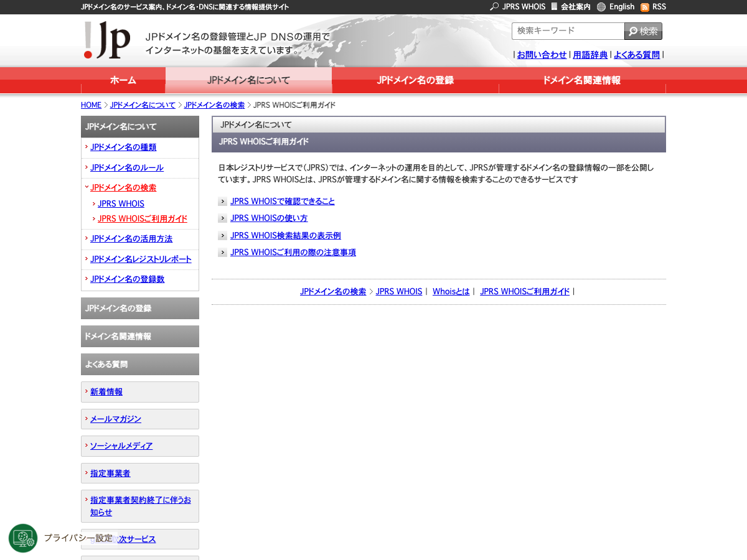Open JPRS WHOIS sidebar sub-item
Image resolution: width=747 pixels, height=560 pixels.
pos(121,204)
